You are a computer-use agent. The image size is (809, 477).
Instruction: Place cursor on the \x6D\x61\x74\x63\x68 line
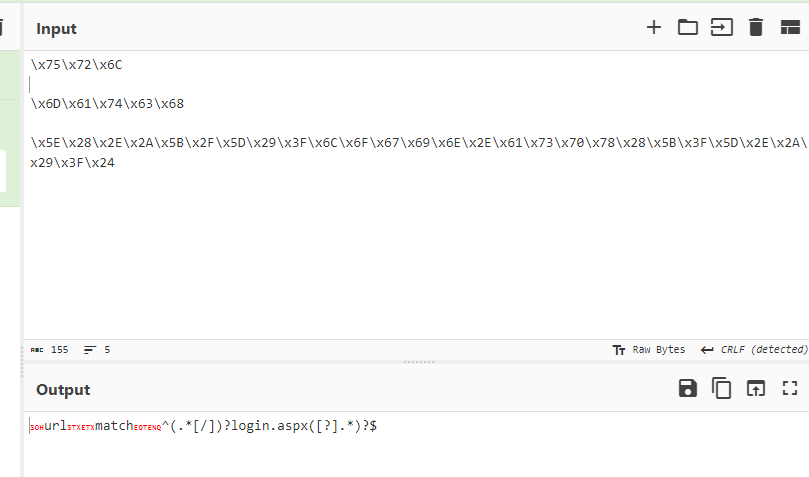coord(108,104)
